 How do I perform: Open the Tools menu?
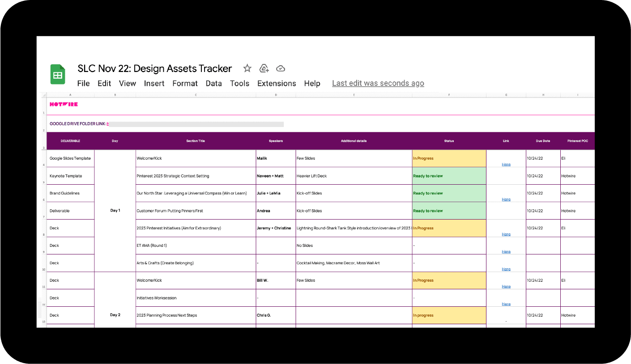point(239,83)
